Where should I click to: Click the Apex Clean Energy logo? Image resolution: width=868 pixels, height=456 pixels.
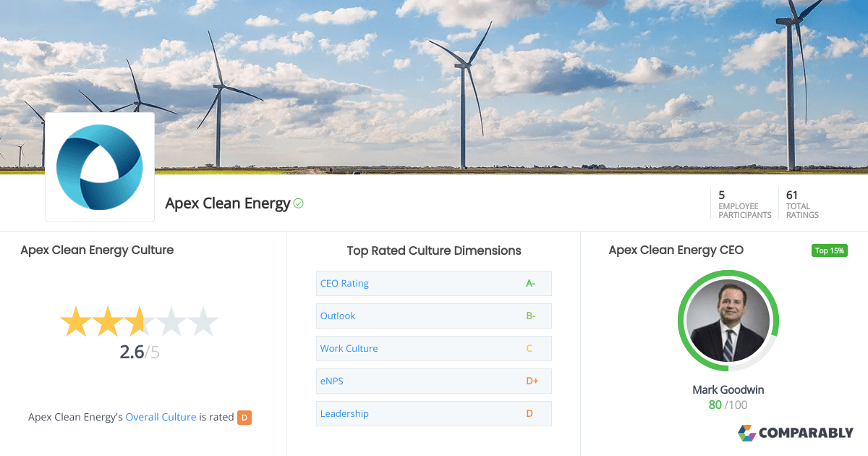(x=100, y=167)
